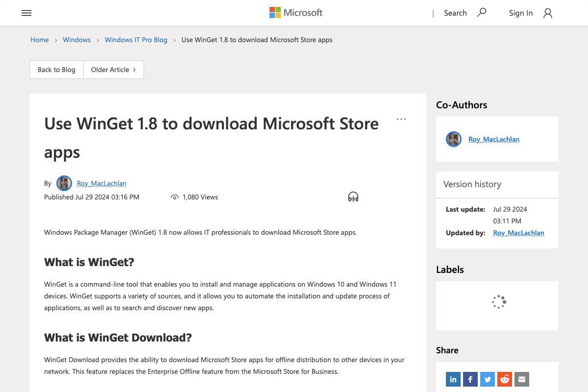Click the article title heading
Image resolution: width=588 pixels, height=392 pixels.
211,138
